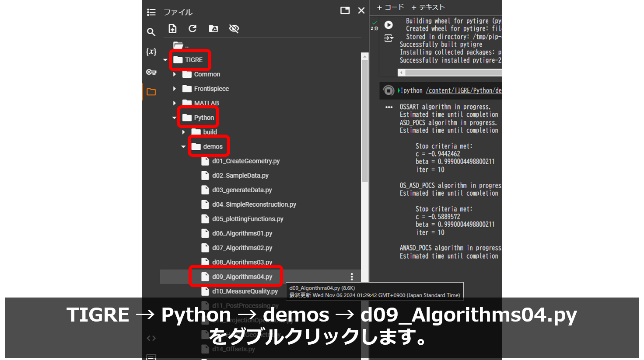Collapse the Python folder
Screen dimensions: 644x360
tap(174, 117)
